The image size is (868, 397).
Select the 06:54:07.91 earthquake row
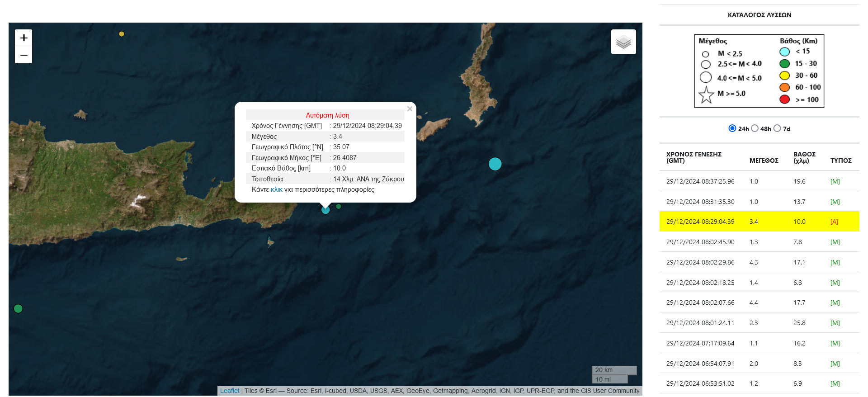pos(700,364)
